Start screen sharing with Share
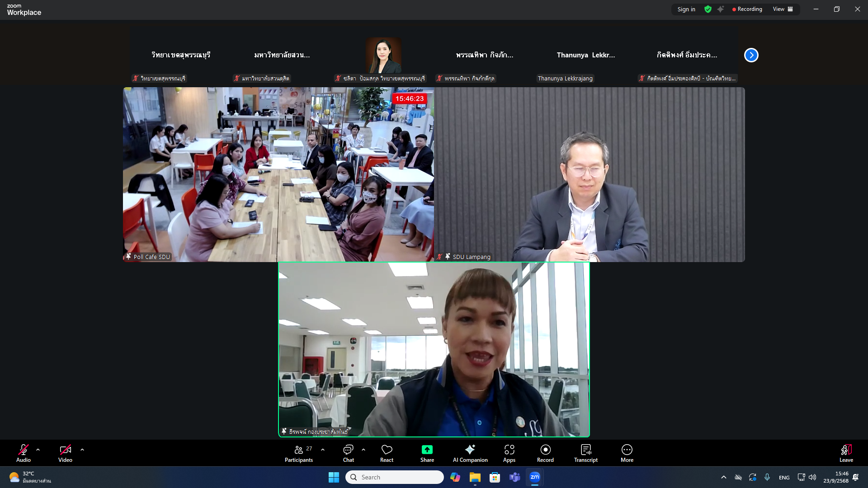Image resolution: width=868 pixels, height=488 pixels. [427, 453]
